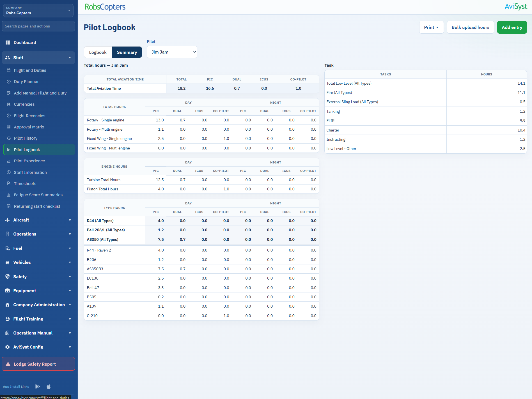Open Pilot Experience in sidebar
Screen dimensions: 532x399
pyautogui.click(x=39, y=161)
